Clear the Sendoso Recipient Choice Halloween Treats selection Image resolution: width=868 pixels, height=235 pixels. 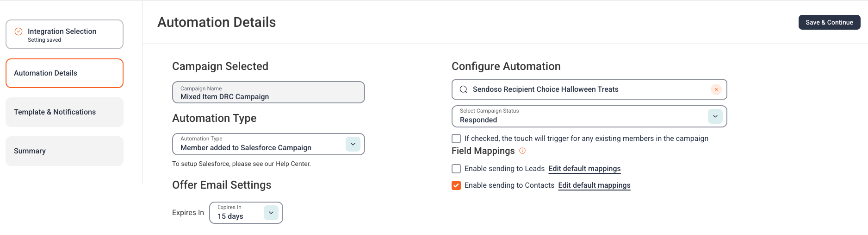[716, 89]
